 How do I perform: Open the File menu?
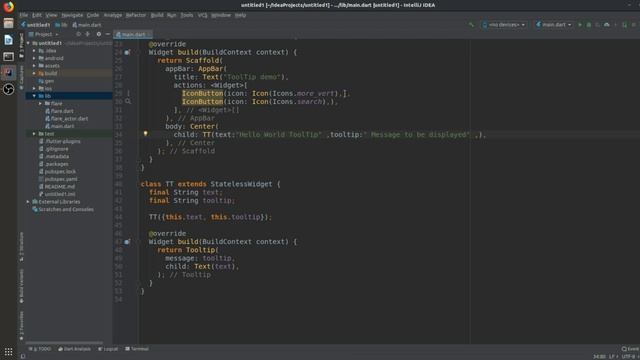coord(24,15)
